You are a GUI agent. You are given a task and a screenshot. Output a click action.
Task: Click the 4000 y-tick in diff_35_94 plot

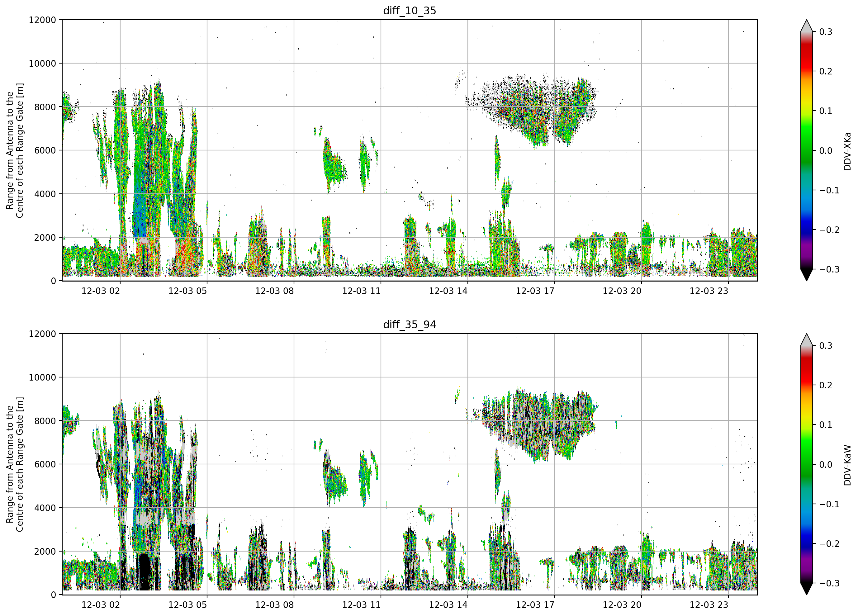pos(45,508)
